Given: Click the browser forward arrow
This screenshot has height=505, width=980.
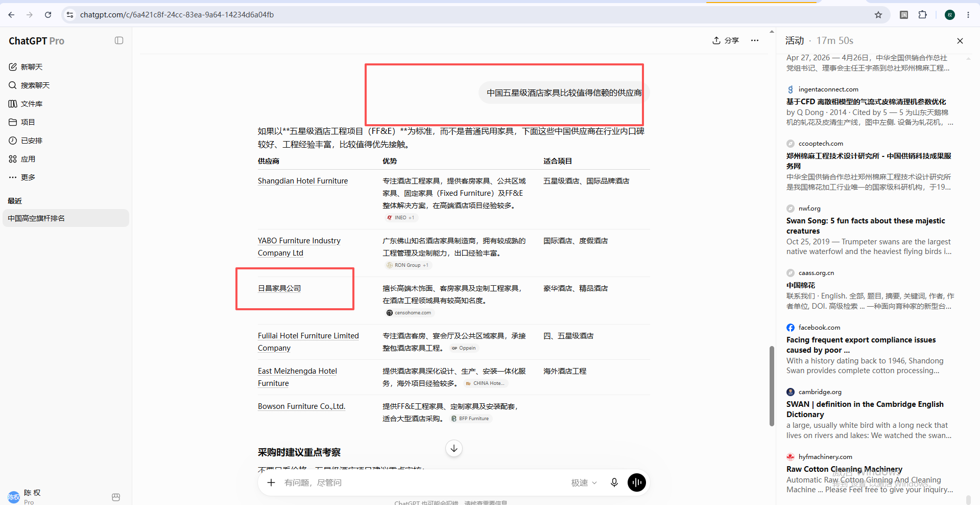Looking at the screenshot, I should [30, 15].
